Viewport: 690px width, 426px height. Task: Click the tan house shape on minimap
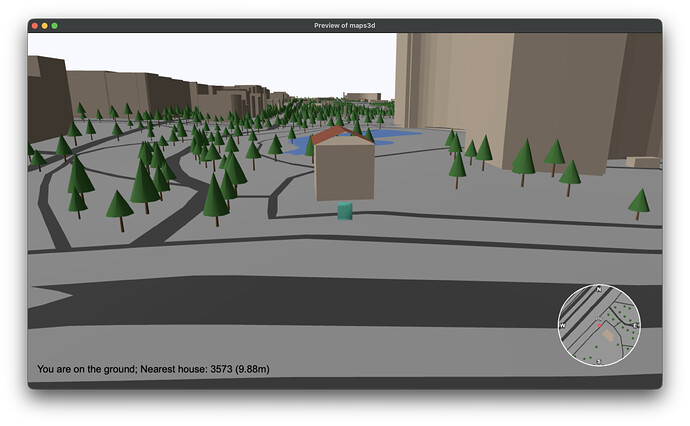point(609,335)
